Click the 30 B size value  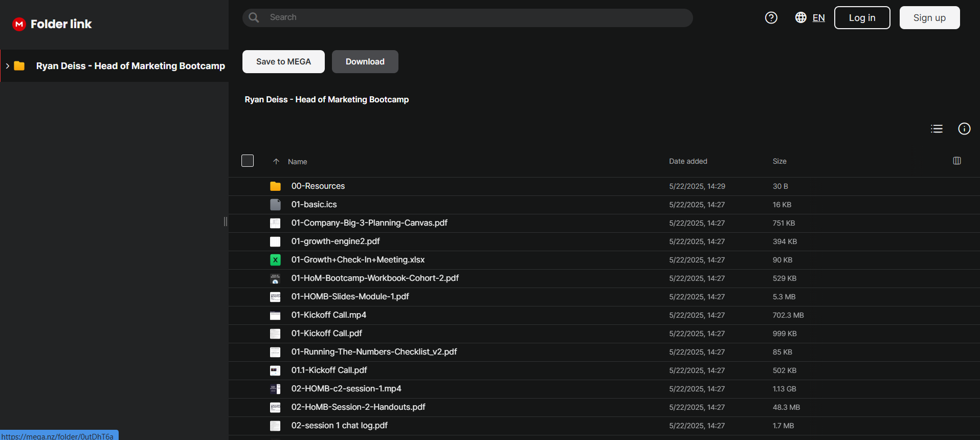click(780, 186)
